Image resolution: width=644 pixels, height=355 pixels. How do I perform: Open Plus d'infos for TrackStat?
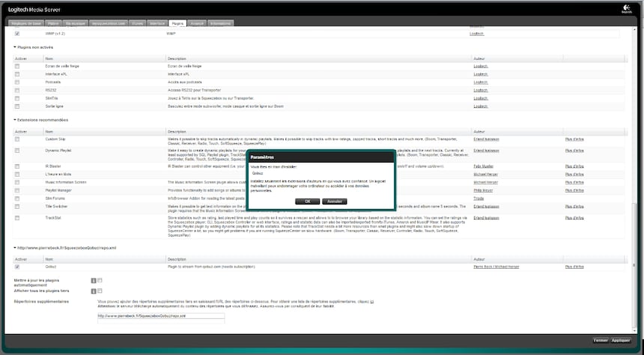pos(574,218)
